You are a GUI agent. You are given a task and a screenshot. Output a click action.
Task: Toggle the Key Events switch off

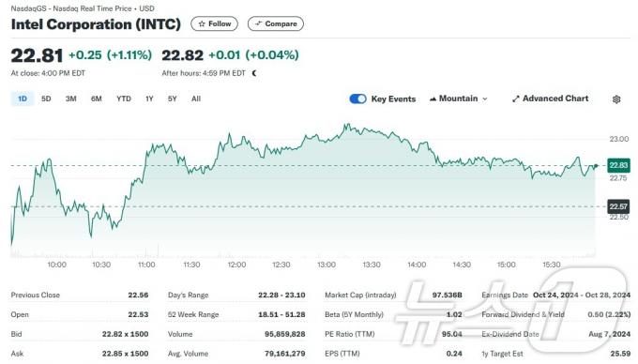pos(358,99)
